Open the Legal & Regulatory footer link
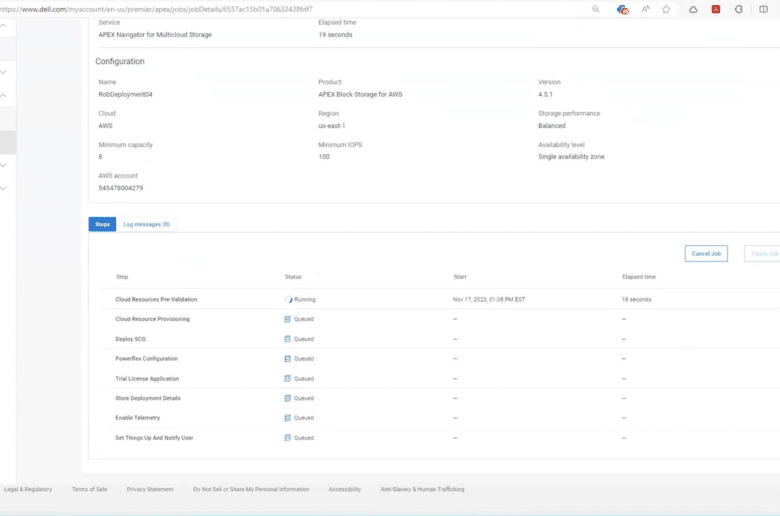Screen dimensions: 780x516 coord(28,489)
